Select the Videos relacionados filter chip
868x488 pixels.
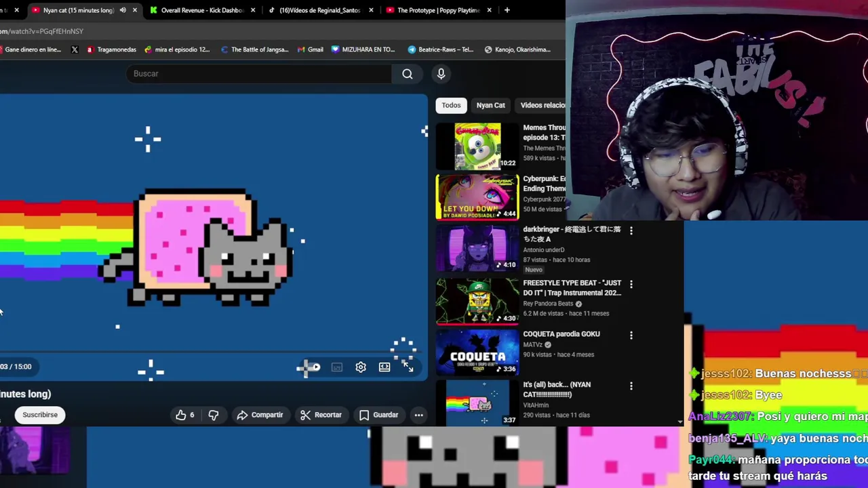[541, 105]
